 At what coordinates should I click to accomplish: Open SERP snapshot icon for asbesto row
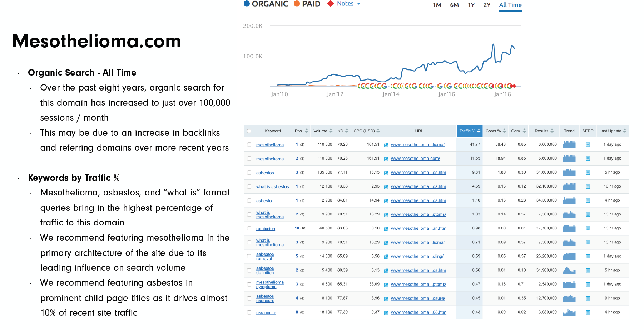pos(588,200)
